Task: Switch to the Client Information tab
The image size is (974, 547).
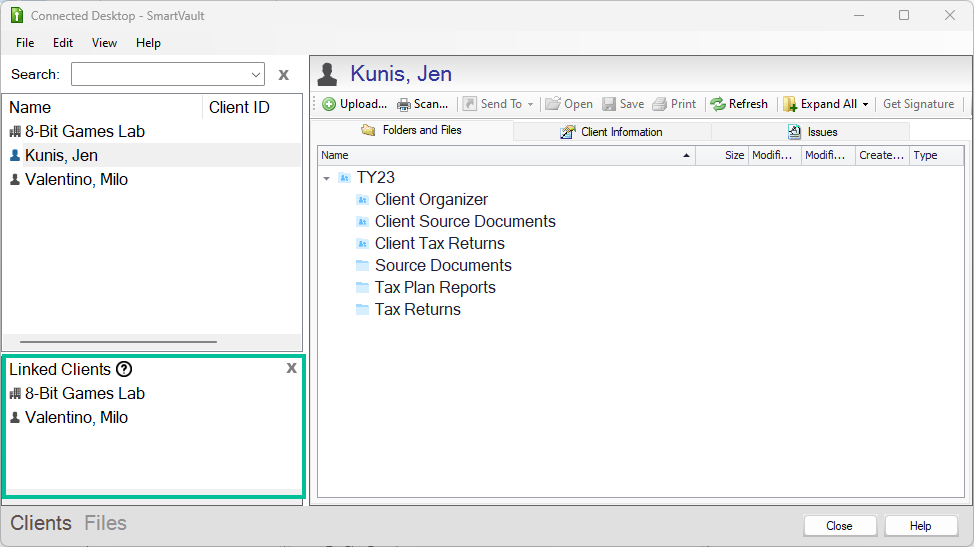Action: click(x=612, y=132)
